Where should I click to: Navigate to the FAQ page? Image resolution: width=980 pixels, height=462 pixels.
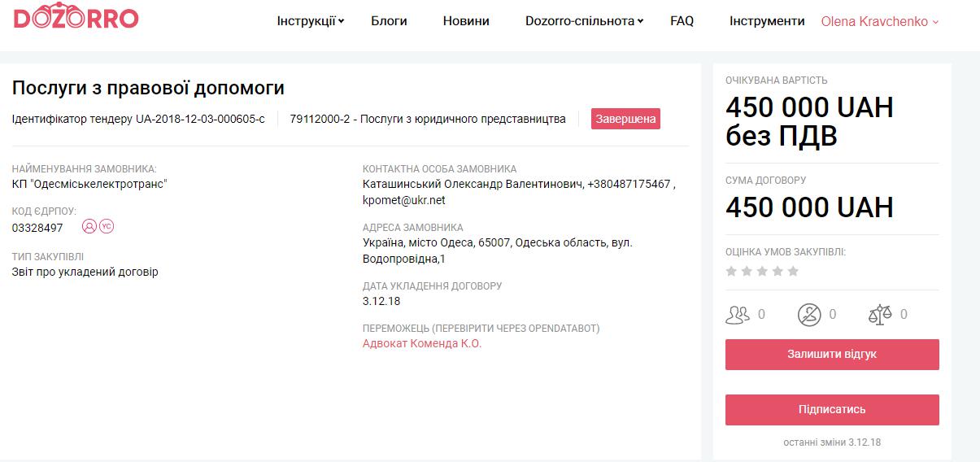point(682,21)
